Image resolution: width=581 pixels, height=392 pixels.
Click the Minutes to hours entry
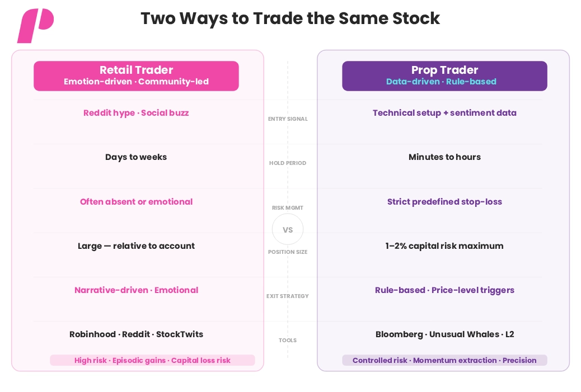[x=444, y=157]
